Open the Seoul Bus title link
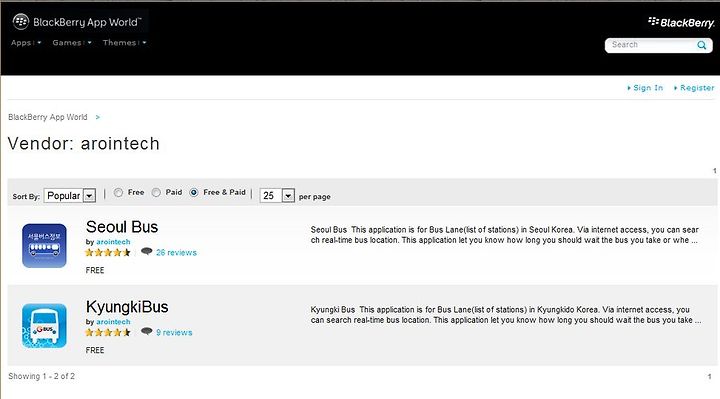Image resolution: width=720 pixels, height=399 pixels. coord(122,227)
